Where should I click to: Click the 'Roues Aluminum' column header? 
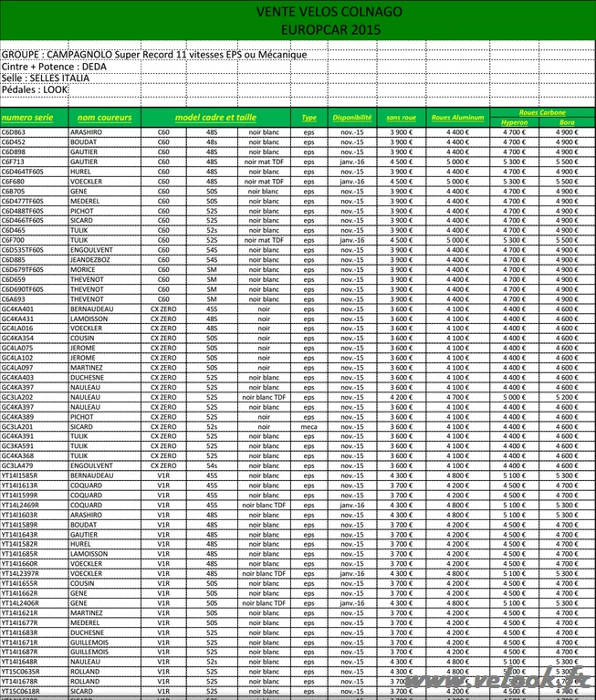point(458,118)
